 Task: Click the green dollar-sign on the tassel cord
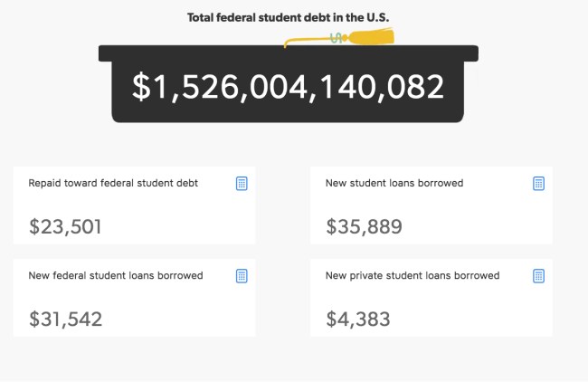point(336,37)
